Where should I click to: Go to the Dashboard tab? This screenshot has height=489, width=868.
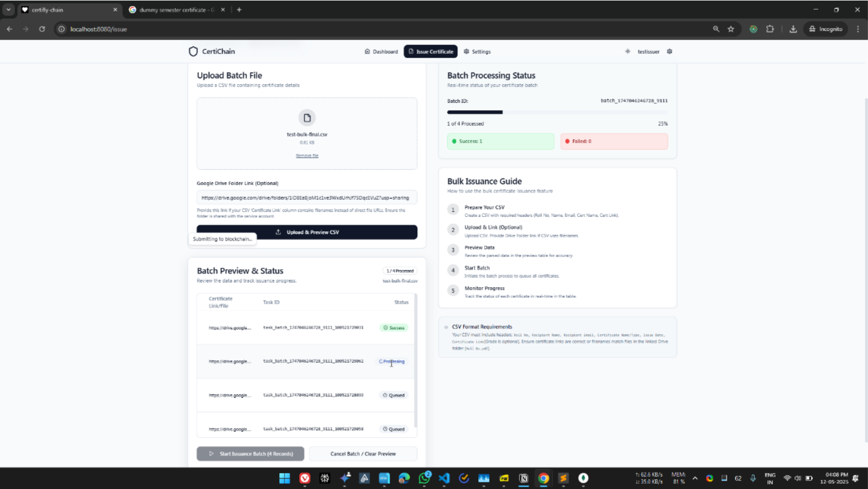point(381,52)
